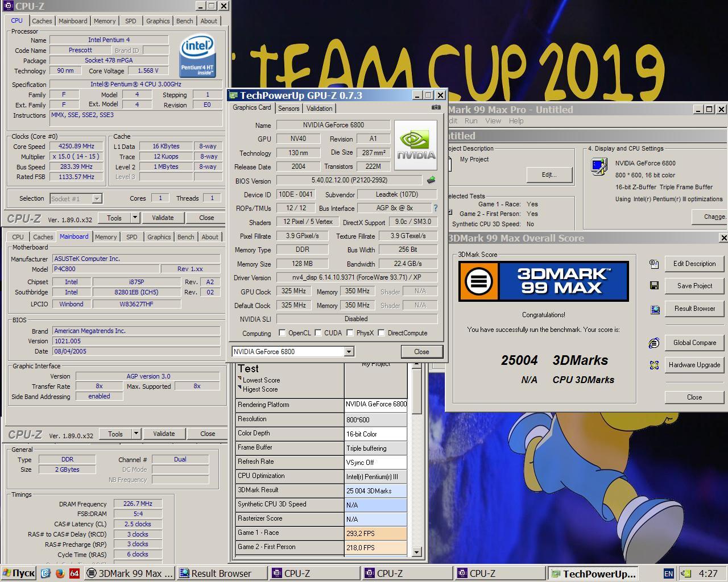This screenshot has height=582, width=728.
Task: Click the Edit... project description button
Action: 549,174
